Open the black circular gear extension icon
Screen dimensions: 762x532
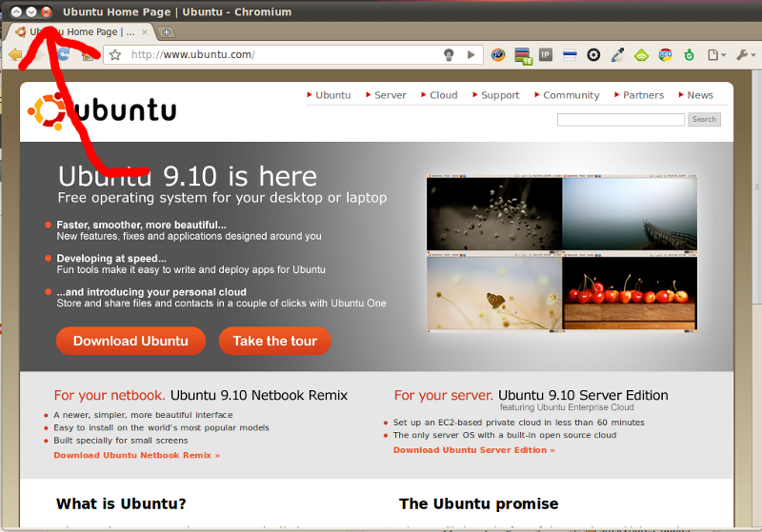coord(593,55)
